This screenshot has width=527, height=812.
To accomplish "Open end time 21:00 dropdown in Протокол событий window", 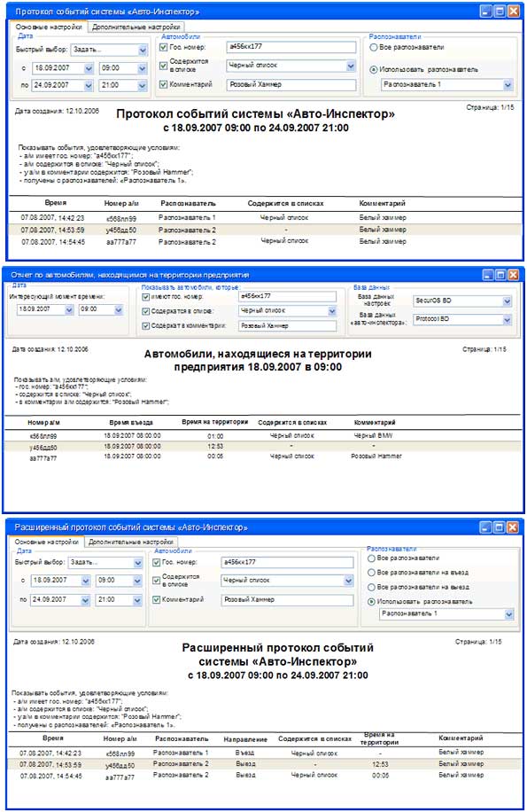I will pyautogui.click(x=143, y=85).
